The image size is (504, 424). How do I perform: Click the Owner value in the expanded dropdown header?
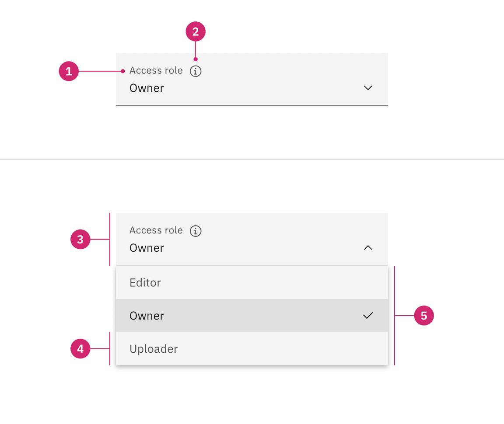pyautogui.click(x=147, y=248)
